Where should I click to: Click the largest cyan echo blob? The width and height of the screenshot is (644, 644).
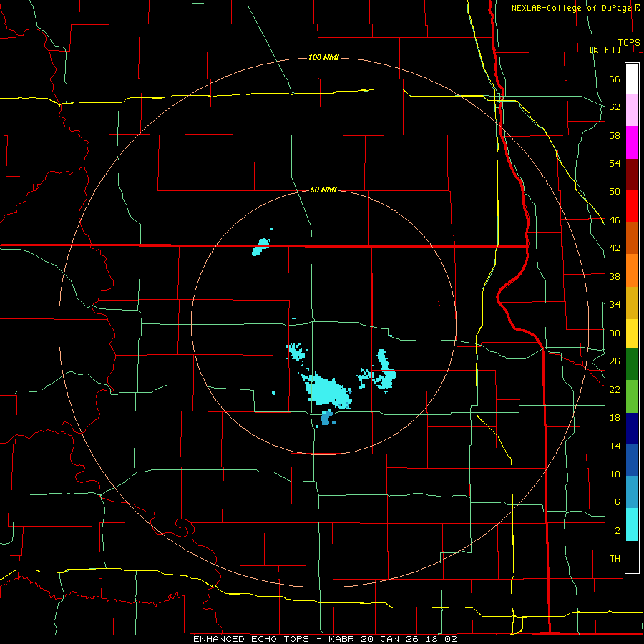point(327,390)
